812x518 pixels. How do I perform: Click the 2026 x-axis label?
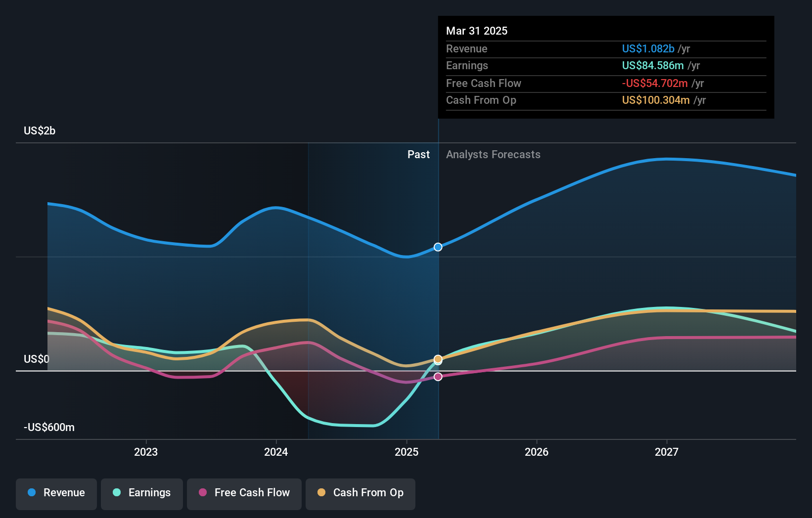coord(537,452)
